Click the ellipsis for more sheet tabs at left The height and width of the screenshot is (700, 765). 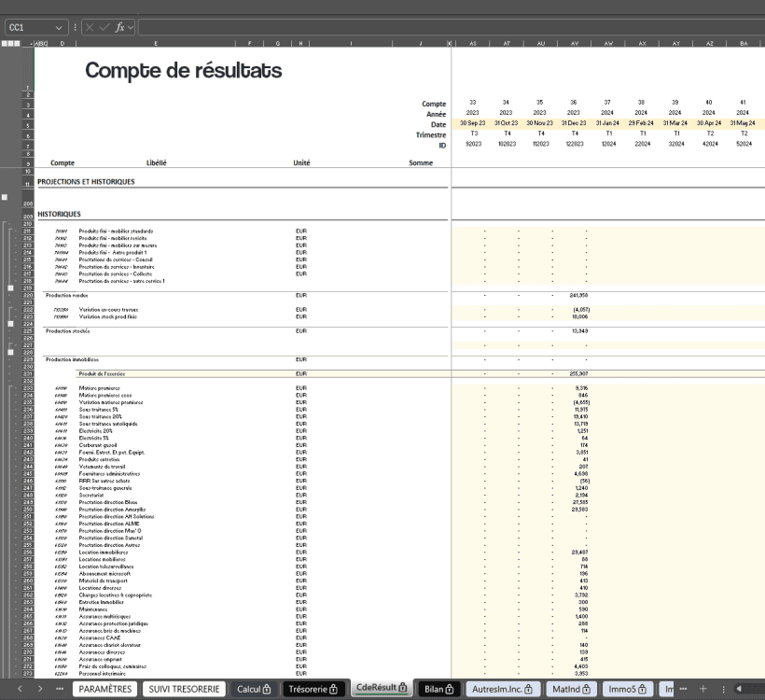coord(61,689)
